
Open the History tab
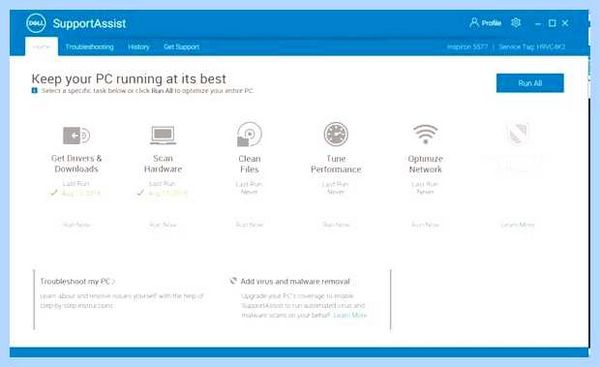(139, 47)
